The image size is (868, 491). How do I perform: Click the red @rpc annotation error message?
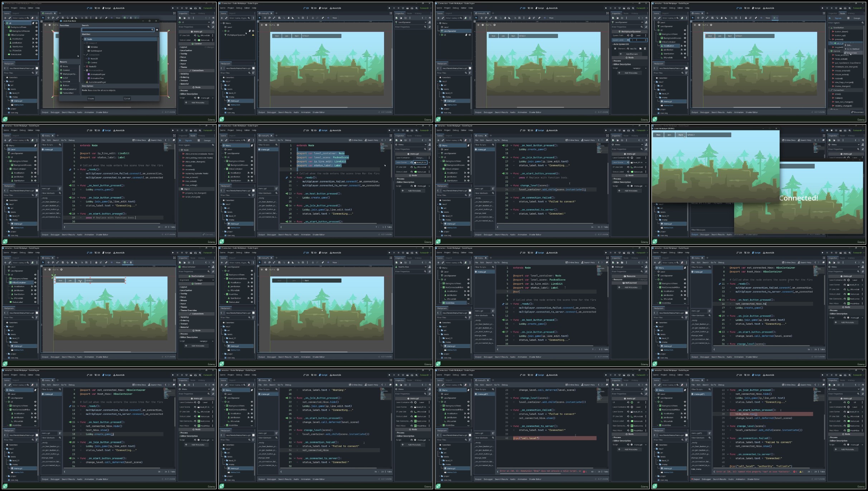(540, 471)
